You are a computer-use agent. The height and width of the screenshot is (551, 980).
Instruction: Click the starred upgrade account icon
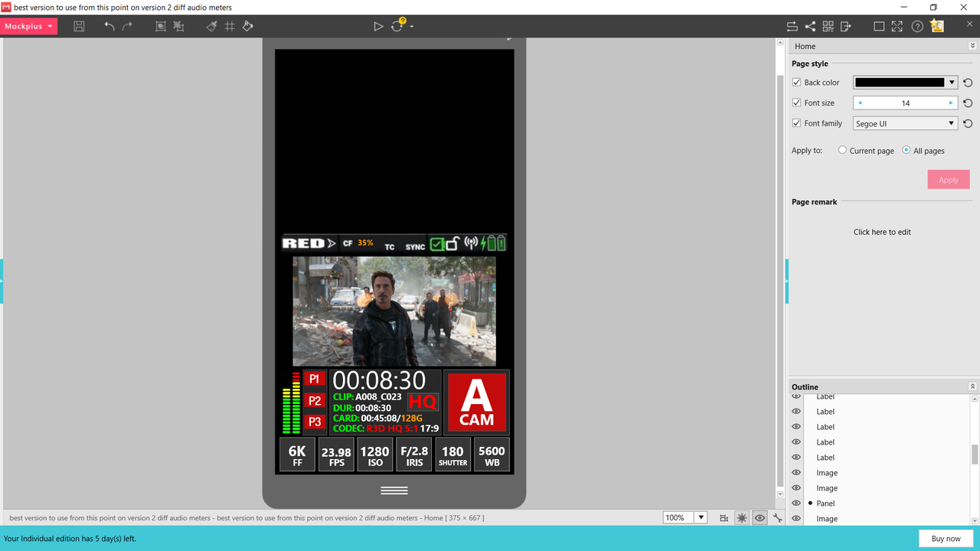click(x=937, y=26)
